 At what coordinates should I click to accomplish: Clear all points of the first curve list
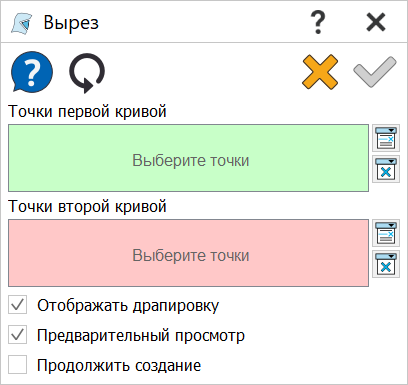pos(386,169)
